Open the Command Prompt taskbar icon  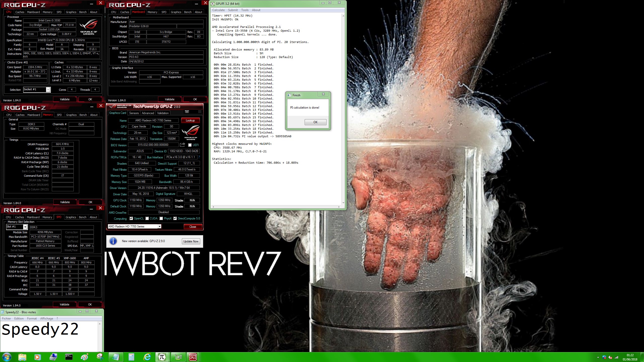[x=69, y=357]
